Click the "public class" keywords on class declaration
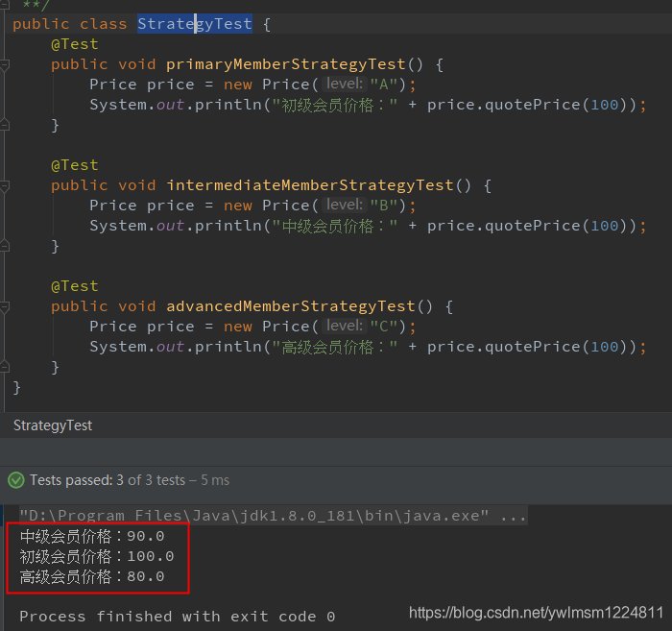672x631 pixels. tap(70, 24)
